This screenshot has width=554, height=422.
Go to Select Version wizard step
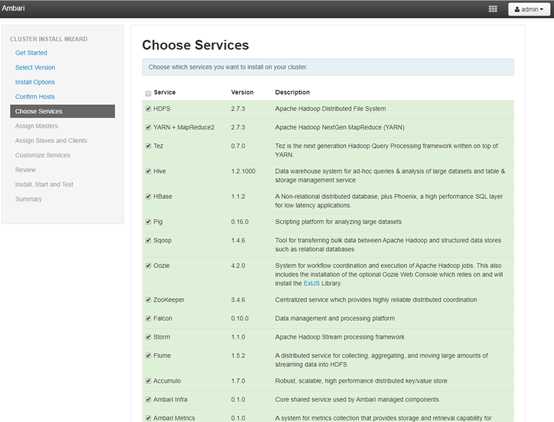(35, 68)
